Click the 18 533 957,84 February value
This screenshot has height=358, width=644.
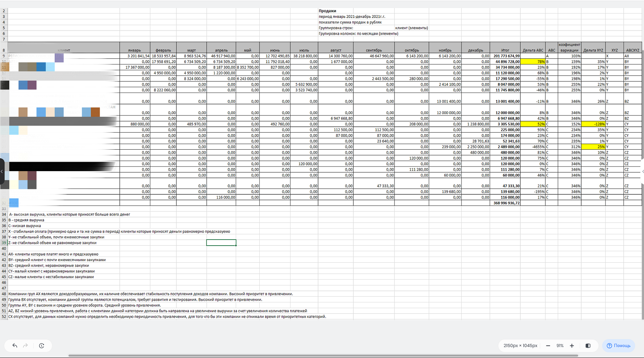[164, 56]
